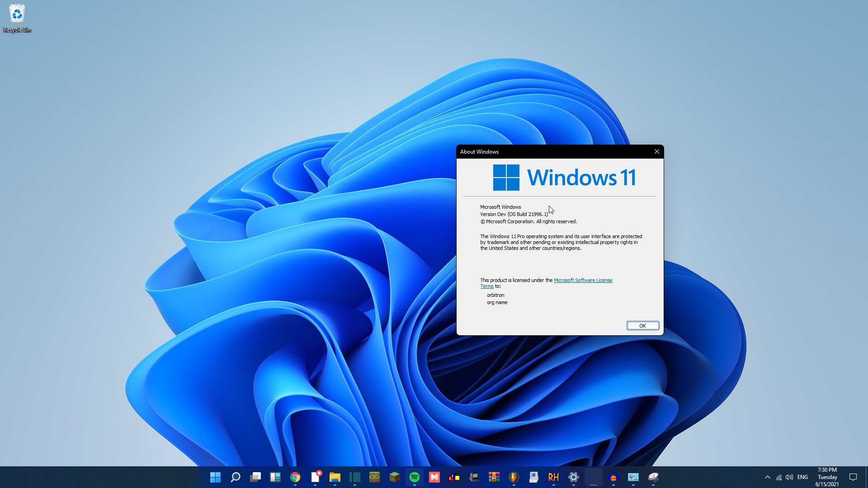Open the Wi-Fi network tray icon
This screenshot has width=868, height=488.
point(779,477)
